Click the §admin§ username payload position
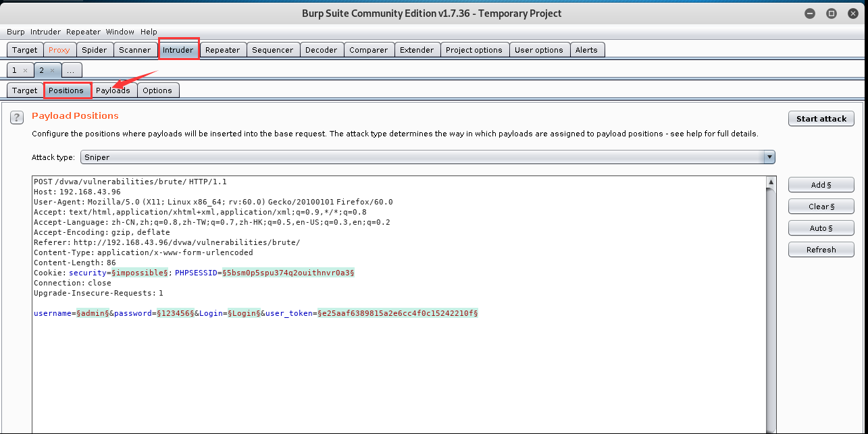This screenshot has width=868, height=434. [93, 314]
